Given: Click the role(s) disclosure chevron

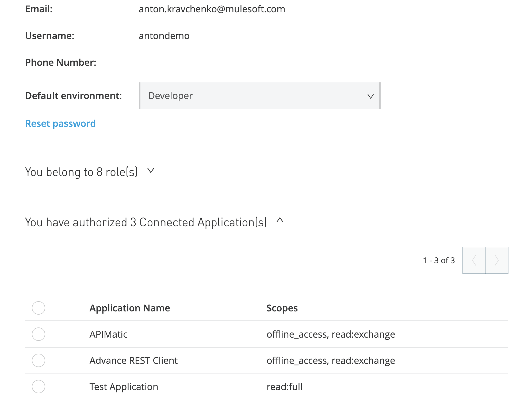Looking at the screenshot, I should coord(151,171).
